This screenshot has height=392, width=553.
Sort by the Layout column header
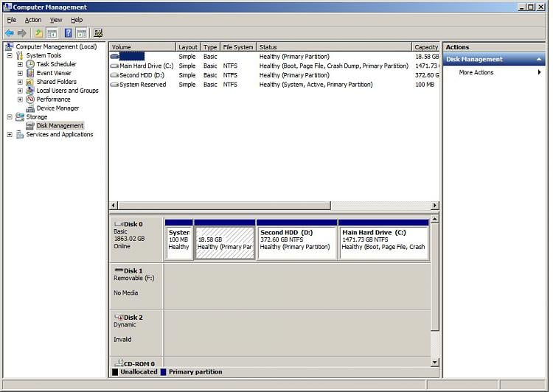pos(188,47)
